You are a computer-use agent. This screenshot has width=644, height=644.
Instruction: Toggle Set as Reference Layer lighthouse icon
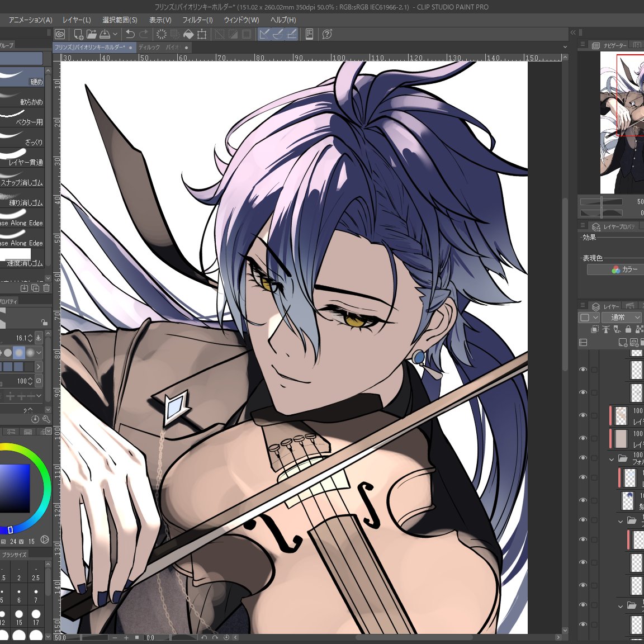(x=606, y=329)
